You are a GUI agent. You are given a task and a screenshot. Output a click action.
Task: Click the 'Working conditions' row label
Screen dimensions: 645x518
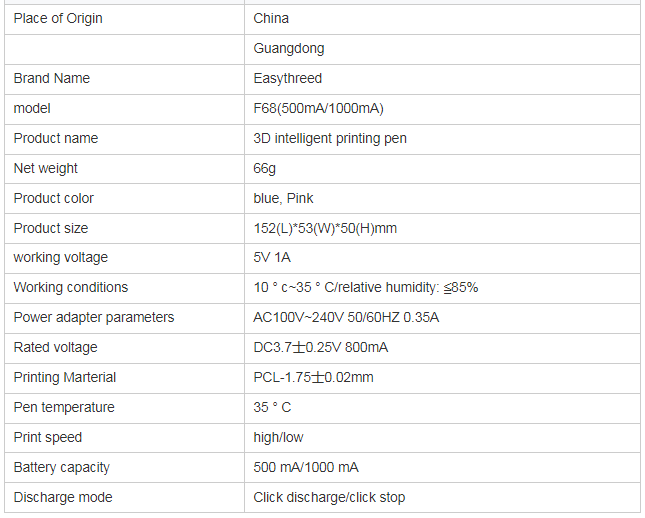[71, 287]
